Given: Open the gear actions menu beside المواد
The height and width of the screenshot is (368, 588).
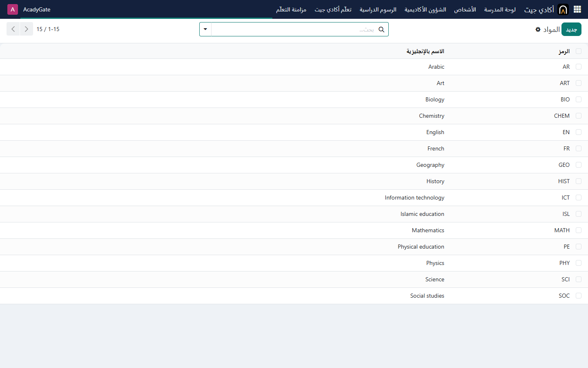Looking at the screenshot, I should [538, 29].
